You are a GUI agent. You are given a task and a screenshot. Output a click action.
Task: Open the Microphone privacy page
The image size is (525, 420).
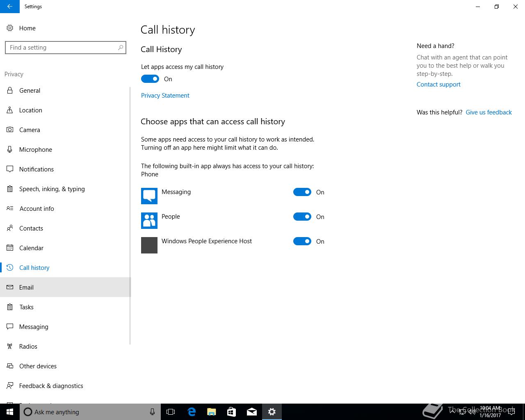point(65,149)
